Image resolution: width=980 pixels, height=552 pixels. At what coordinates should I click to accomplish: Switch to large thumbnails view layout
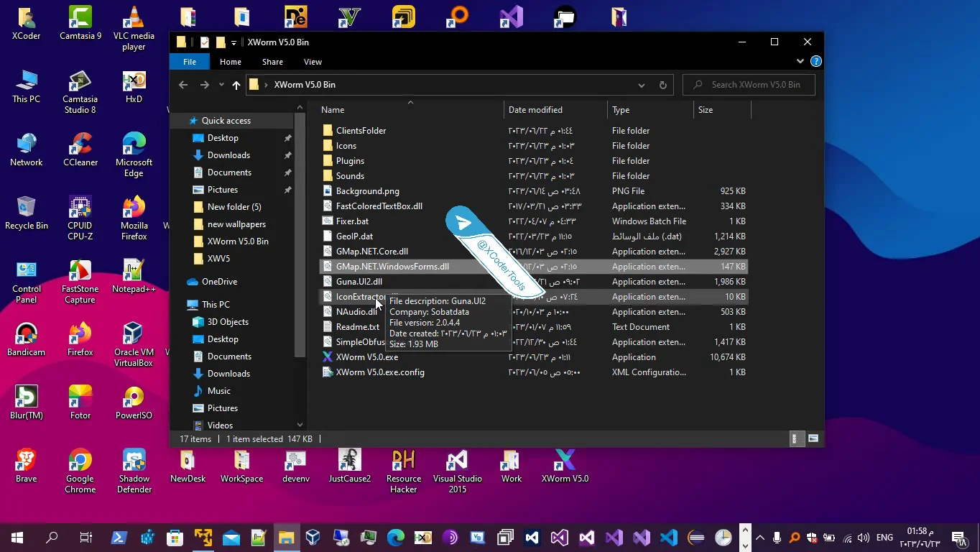pyautogui.click(x=813, y=438)
